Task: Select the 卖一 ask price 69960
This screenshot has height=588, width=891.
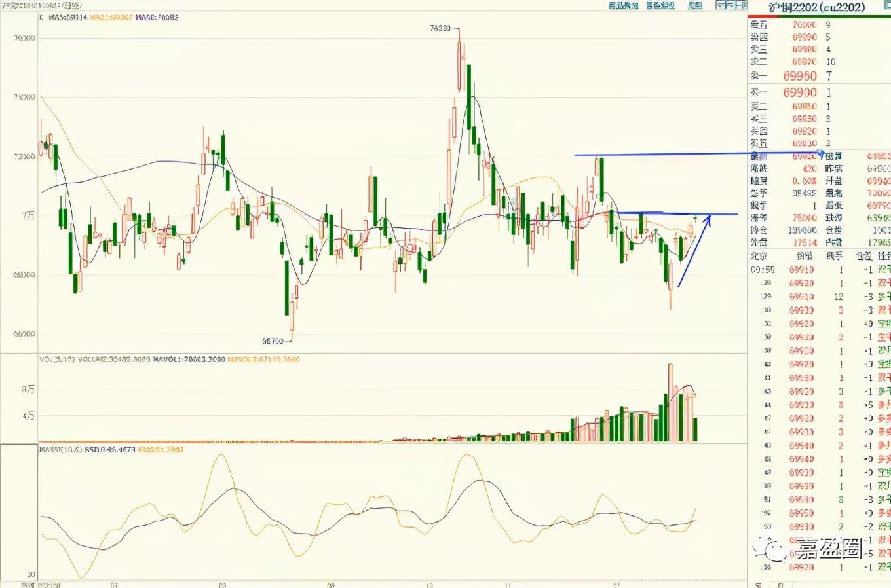Action: pos(800,76)
